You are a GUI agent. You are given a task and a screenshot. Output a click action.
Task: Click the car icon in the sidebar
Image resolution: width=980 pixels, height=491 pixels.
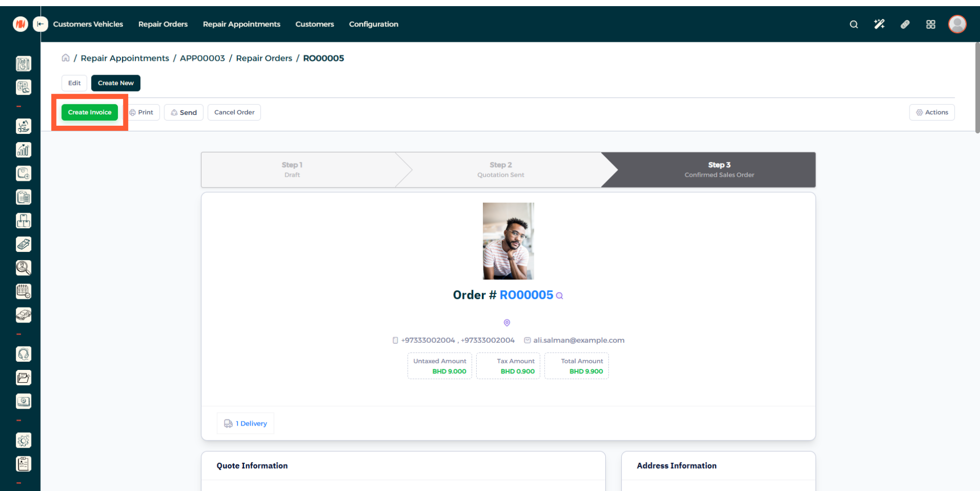[x=23, y=315]
